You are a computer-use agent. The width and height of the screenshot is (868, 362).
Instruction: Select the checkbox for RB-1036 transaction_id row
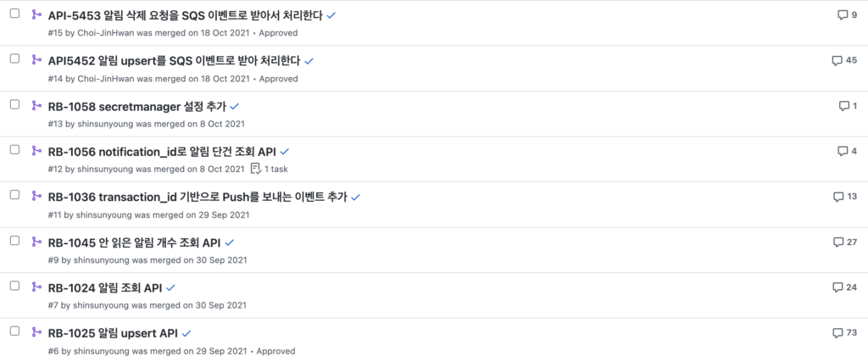[x=15, y=195]
